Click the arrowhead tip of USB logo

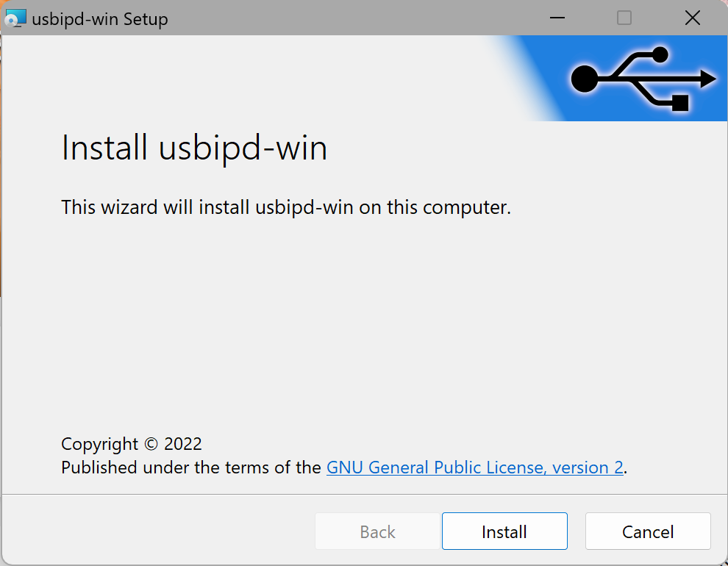709,79
